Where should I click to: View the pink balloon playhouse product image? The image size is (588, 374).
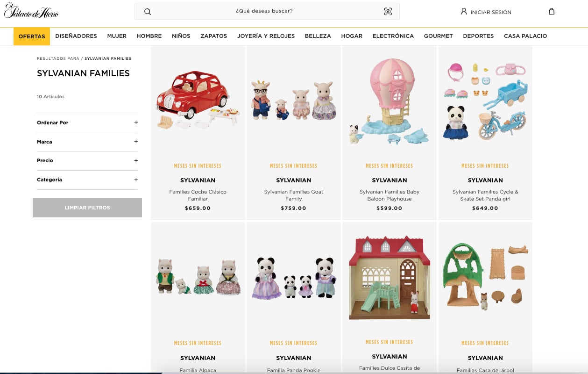point(389,101)
